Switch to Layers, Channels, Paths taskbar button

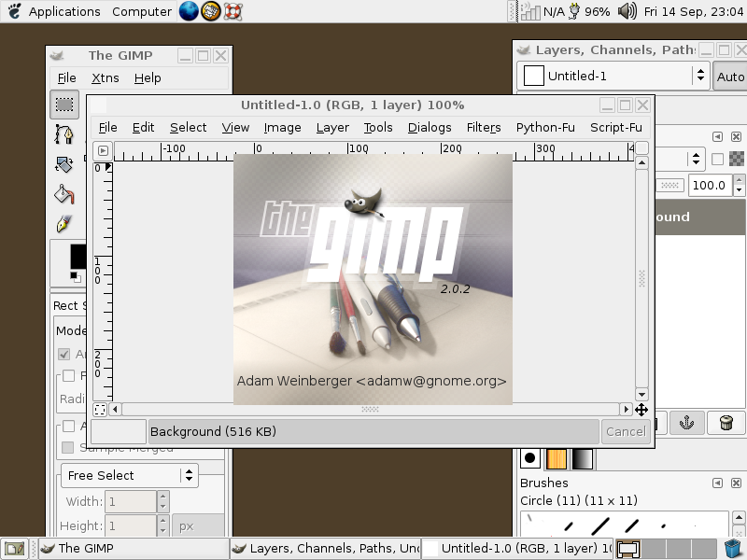click(x=325, y=549)
